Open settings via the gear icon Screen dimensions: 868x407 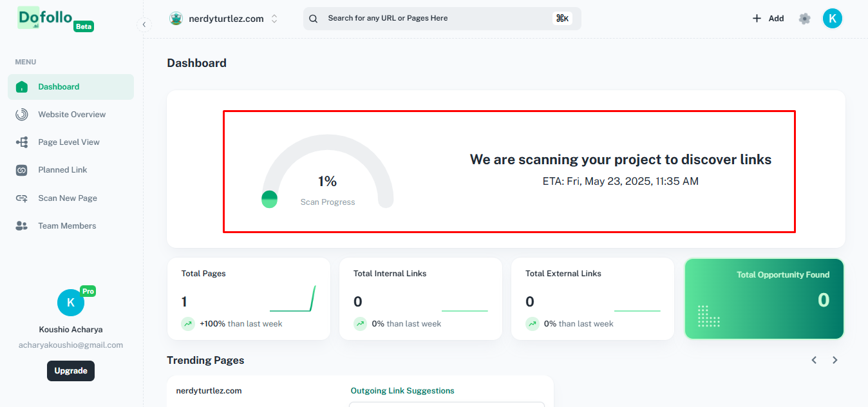(804, 19)
